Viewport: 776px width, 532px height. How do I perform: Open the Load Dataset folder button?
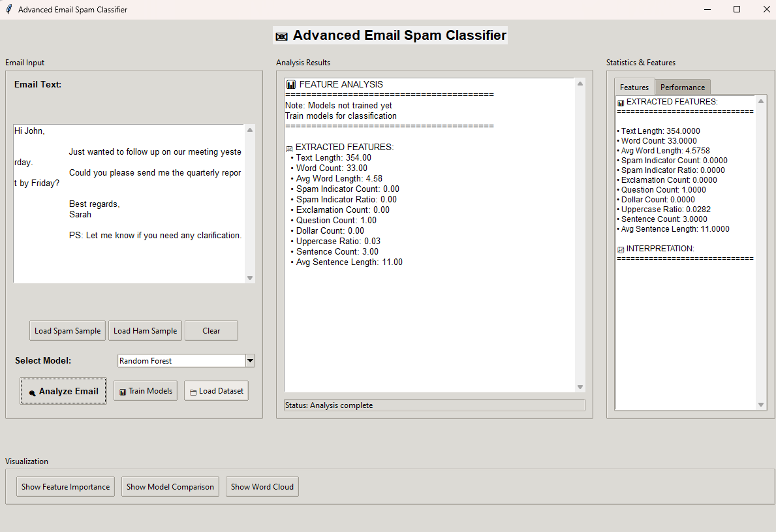coord(216,391)
